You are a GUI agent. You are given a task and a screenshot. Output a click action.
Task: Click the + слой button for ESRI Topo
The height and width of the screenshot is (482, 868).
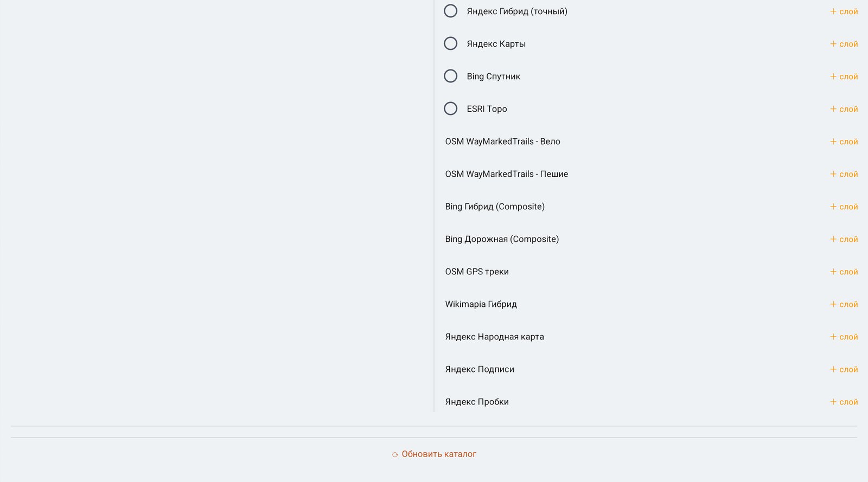tap(844, 109)
